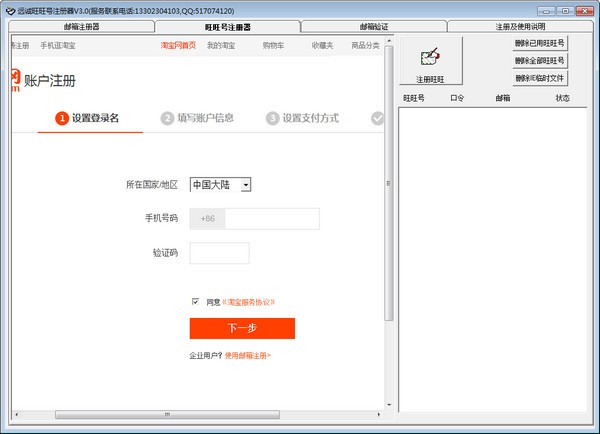600x434 pixels.
Task: Click the 账户注册 page heading
Action: (50, 81)
